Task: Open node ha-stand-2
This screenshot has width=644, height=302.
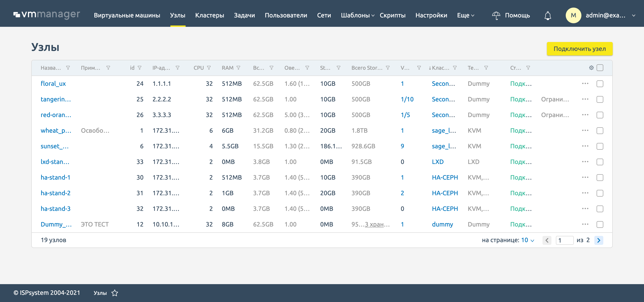Action: click(x=55, y=193)
